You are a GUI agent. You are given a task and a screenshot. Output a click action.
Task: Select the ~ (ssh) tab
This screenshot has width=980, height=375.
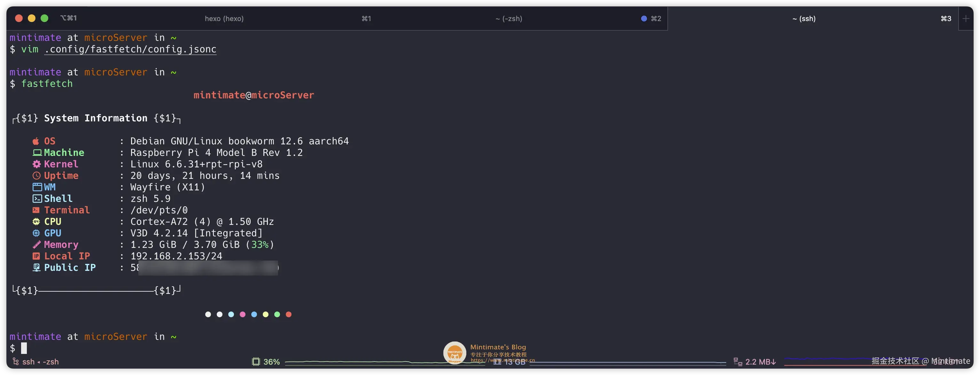click(804, 19)
